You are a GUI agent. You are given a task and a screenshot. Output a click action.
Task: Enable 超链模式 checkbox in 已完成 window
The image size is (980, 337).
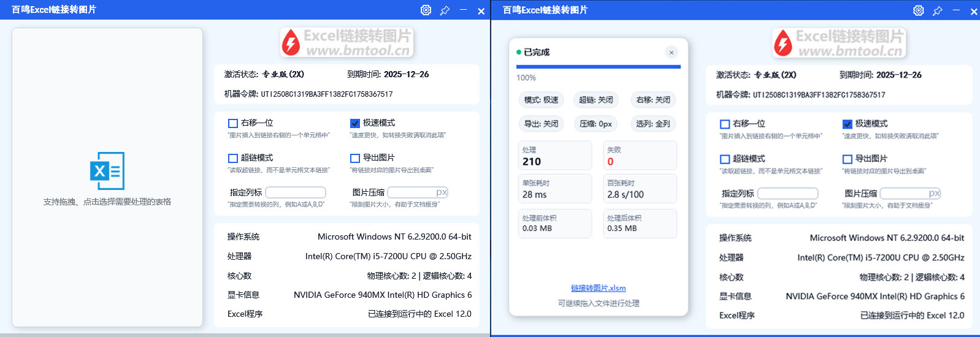[725, 159]
